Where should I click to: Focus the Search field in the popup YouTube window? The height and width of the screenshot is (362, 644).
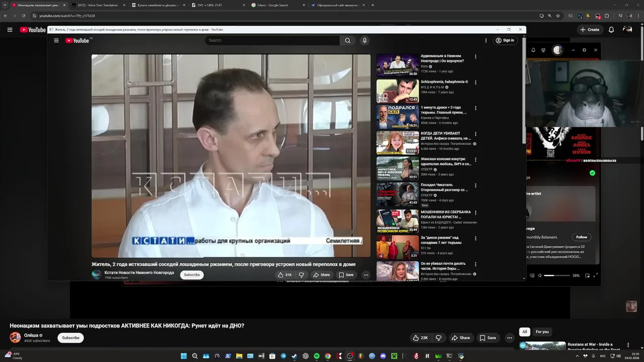[272, 40]
